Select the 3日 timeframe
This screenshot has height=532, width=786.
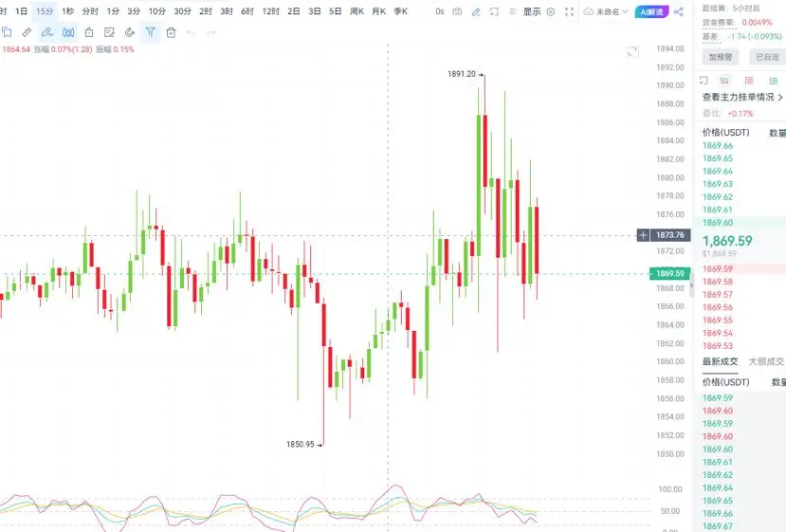click(x=315, y=11)
